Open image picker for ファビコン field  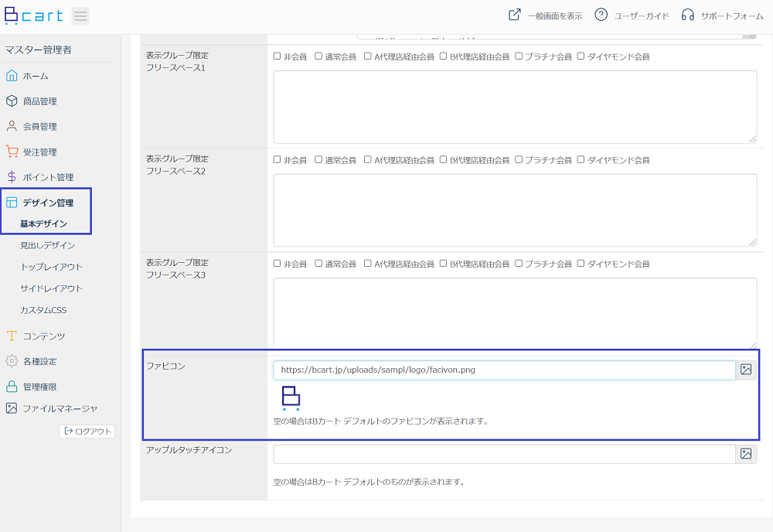click(746, 370)
